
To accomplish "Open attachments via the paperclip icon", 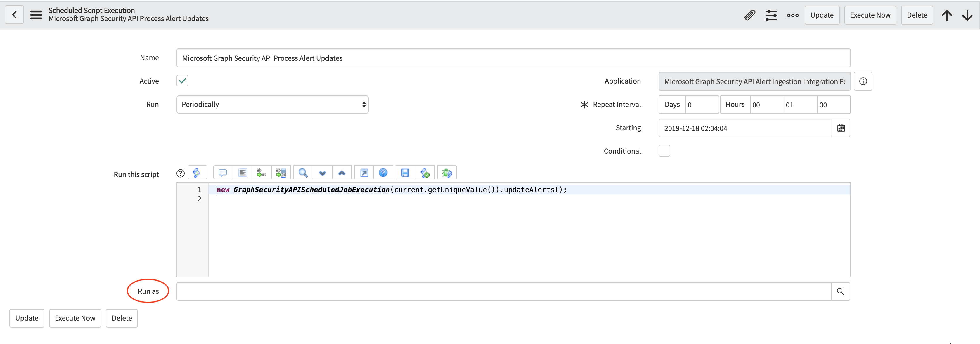I will pyautogui.click(x=749, y=15).
